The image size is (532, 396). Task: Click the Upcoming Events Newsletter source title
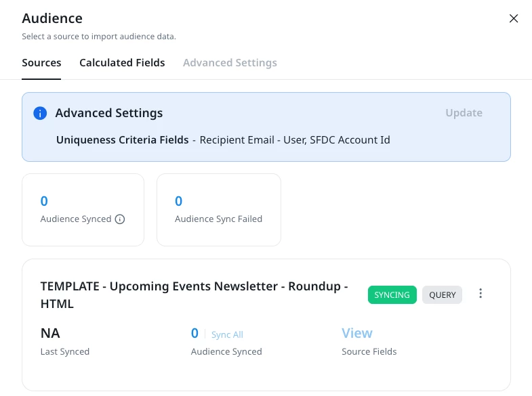pyautogui.click(x=194, y=295)
